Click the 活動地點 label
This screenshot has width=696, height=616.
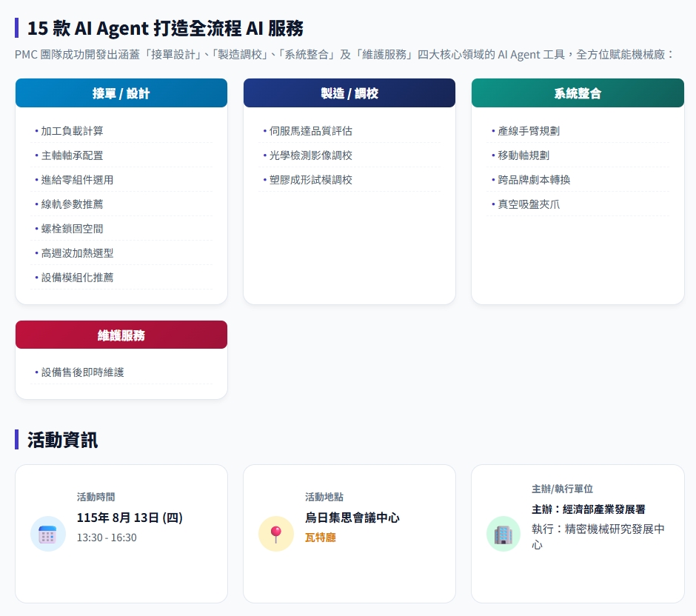(x=324, y=497)
